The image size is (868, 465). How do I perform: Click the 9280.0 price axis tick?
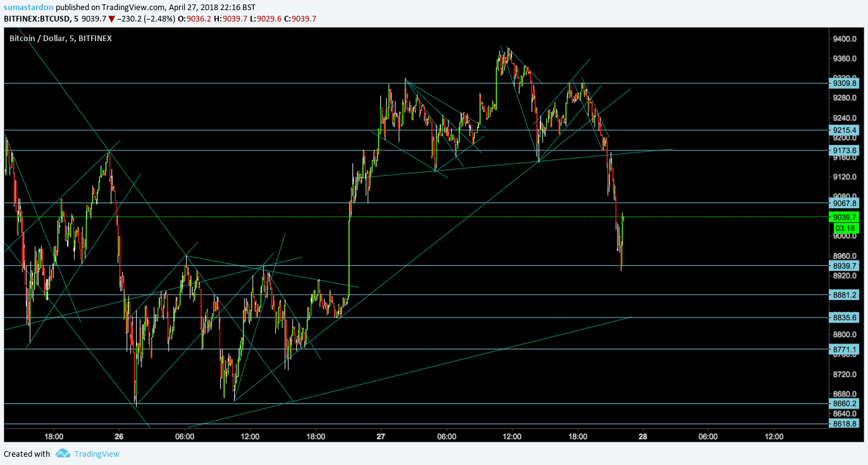pyautogui.click(x=845, y=97)
